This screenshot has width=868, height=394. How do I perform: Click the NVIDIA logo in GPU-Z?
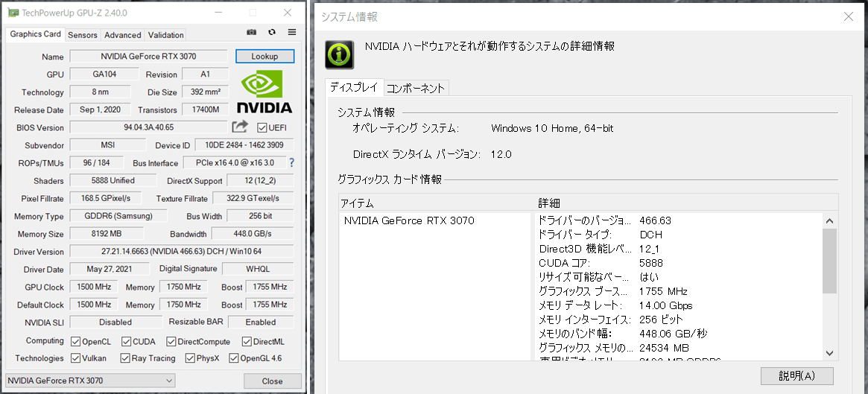pos(264,92)
